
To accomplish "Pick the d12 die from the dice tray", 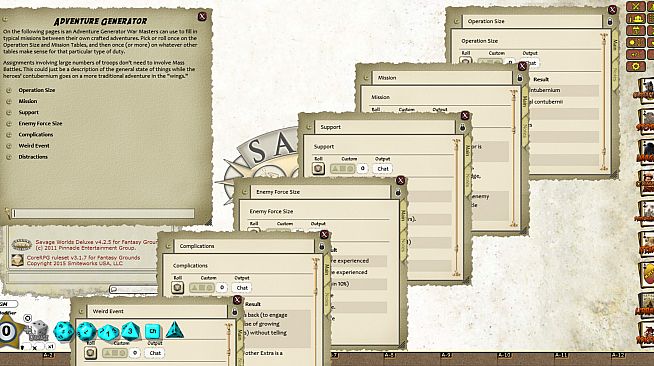I will tap(86, 331).
